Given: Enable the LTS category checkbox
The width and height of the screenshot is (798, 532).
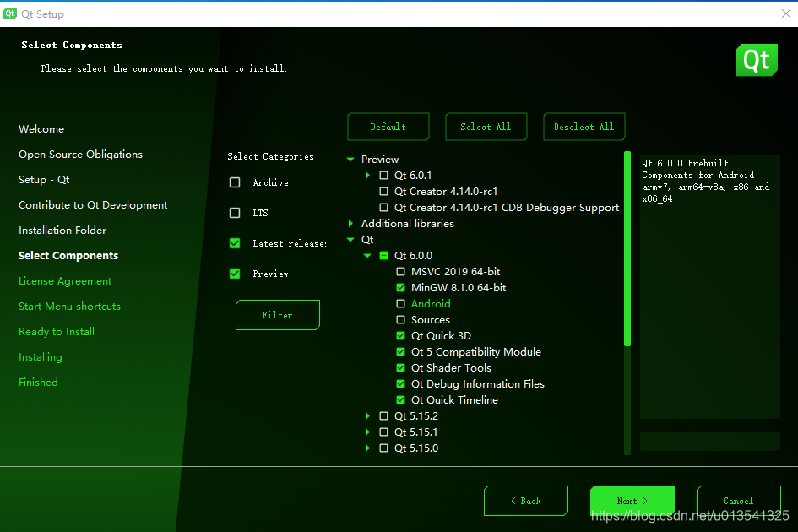Looking at the screenshot, I should click(x=235, y=213).
